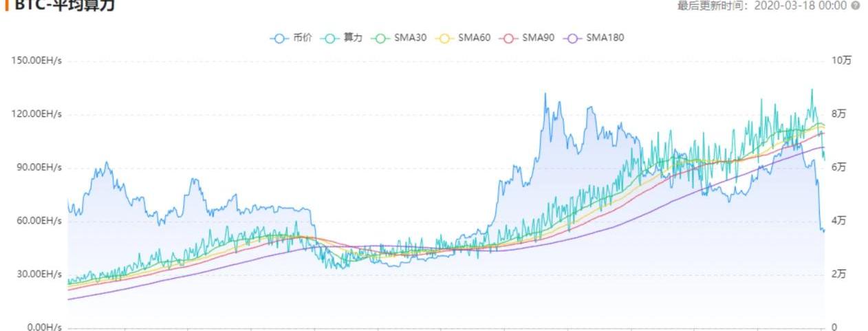Screen dimensions: 868x331
Task: Click the help question mark beside update time
Action: tap(856, 6)
